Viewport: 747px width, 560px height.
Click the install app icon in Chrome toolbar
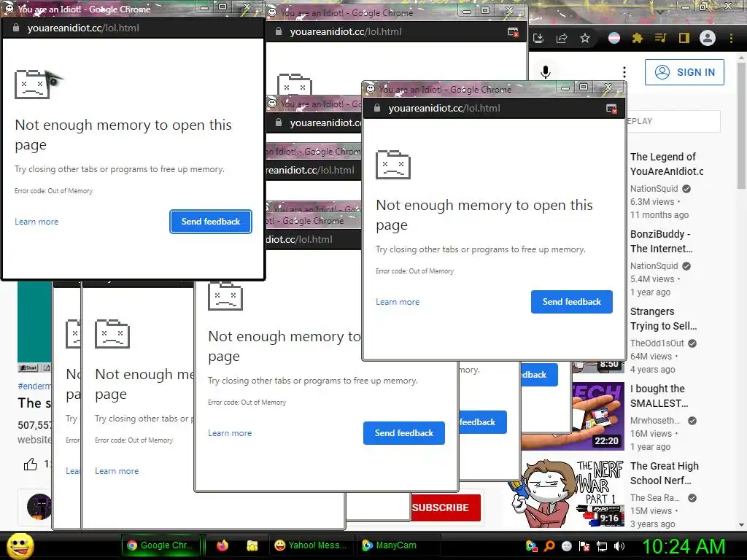click(x=538, y=38)
